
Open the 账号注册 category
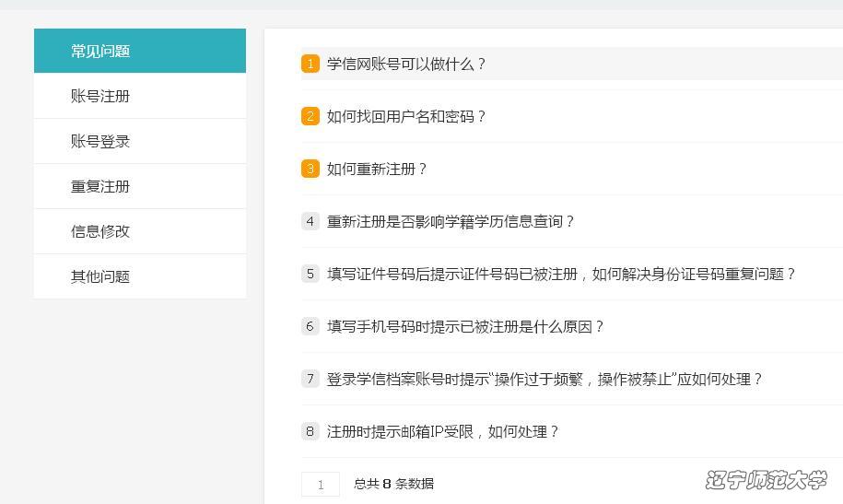click(140, 96)
